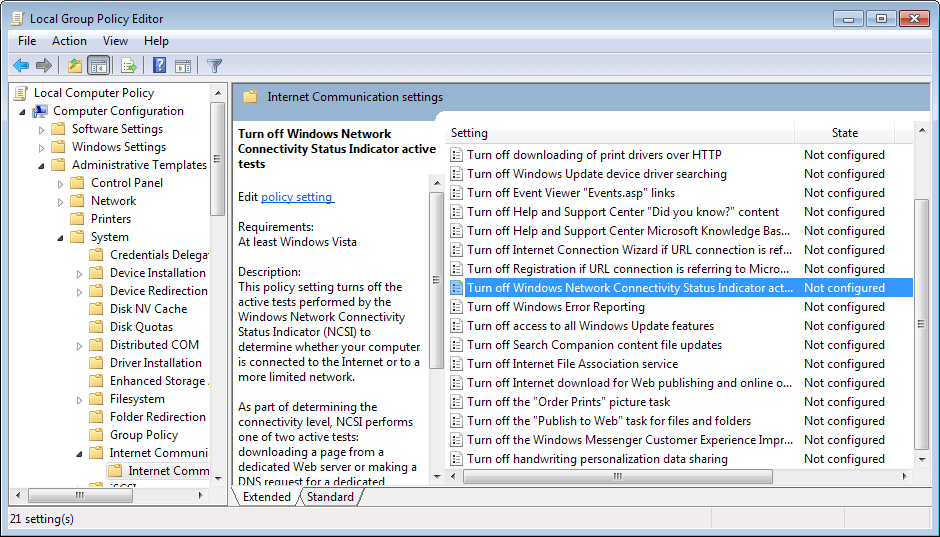The width and height of the screenshot is (940, 537).
Task: Collapse the Administrative Templates node
Action: [x=41, y=166]
